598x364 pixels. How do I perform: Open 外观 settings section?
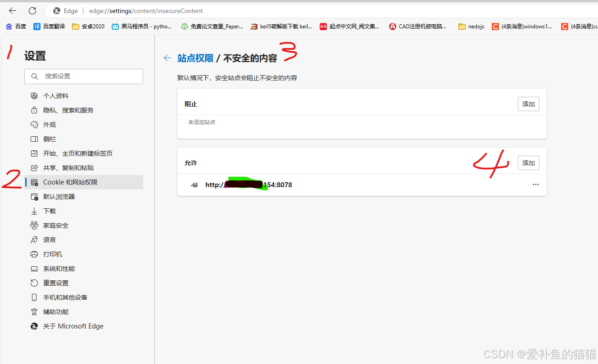click(x=84, y=125)
